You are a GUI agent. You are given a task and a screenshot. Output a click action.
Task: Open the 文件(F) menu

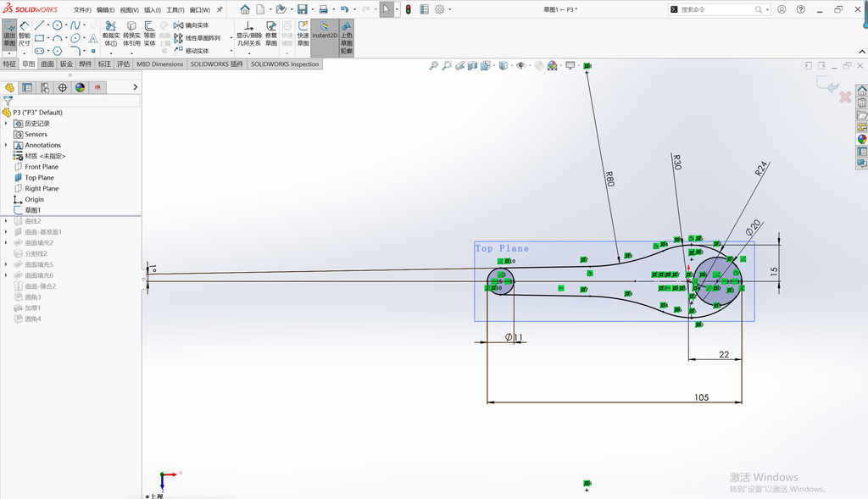point(82,10)
